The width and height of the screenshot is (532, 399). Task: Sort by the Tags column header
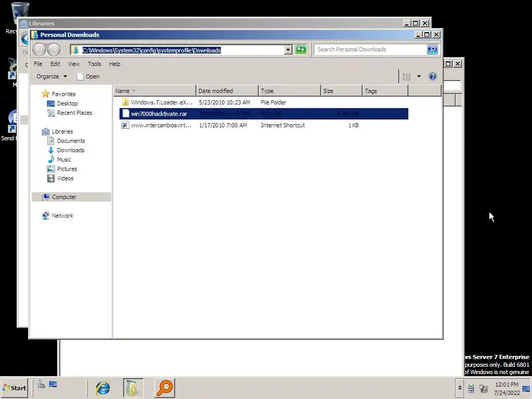coord(385,91)
